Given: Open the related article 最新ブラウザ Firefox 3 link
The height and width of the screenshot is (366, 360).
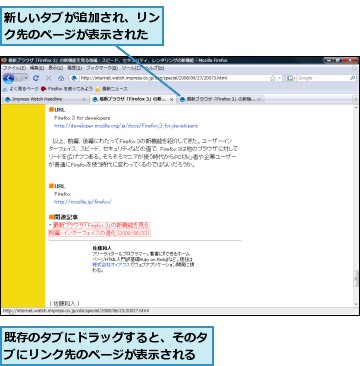Looking at the screenshot, I should coord(100,229).
